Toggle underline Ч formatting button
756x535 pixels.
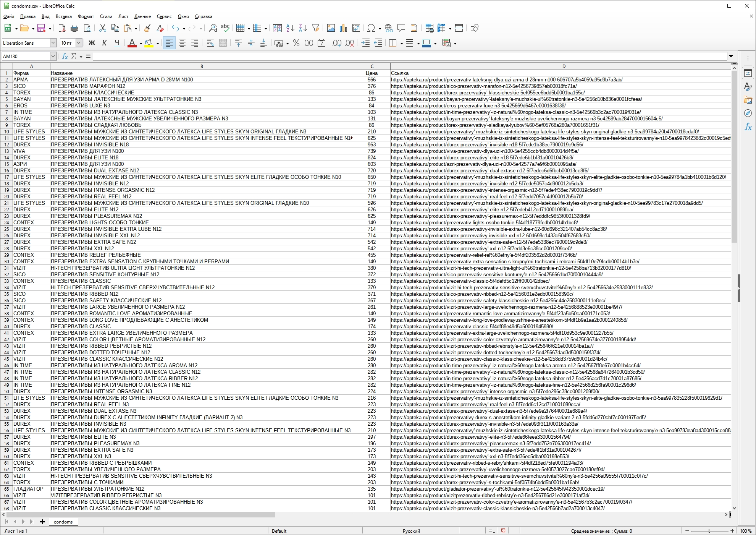[x=117, y=43]
